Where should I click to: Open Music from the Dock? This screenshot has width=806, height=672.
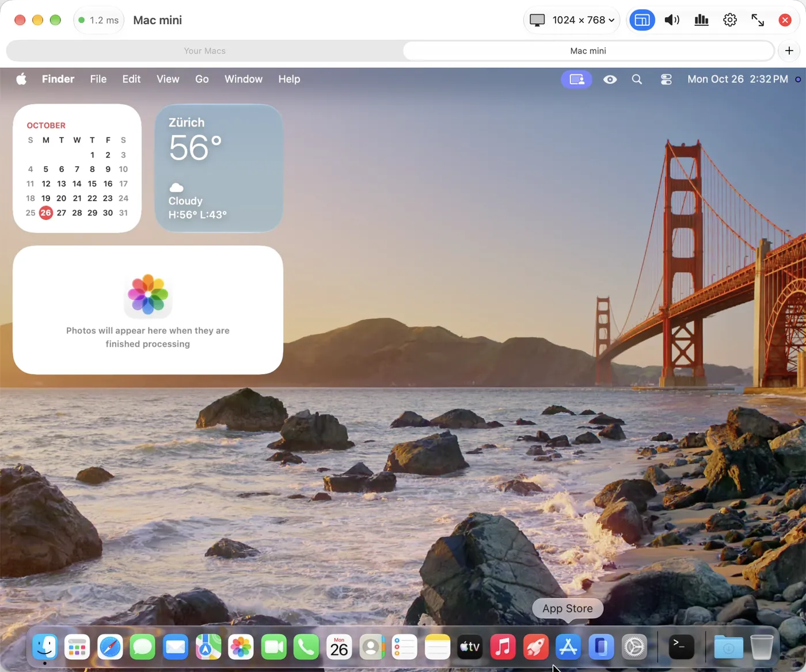(x=503, y=647)
